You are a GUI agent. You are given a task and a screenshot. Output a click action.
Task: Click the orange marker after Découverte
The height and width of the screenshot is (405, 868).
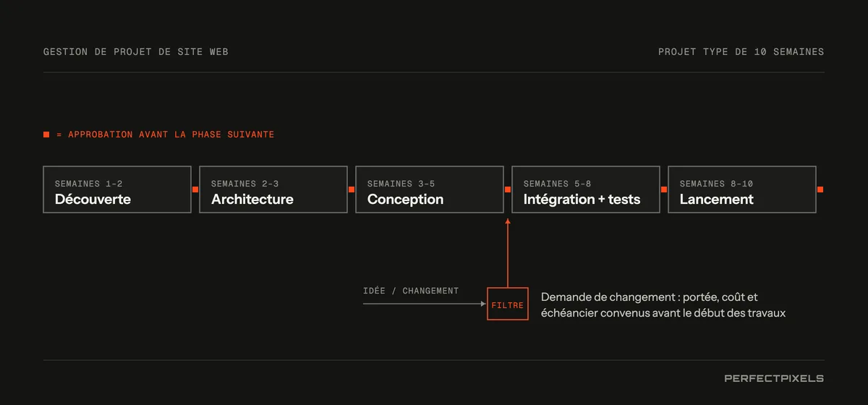click(x=195, y=189)
